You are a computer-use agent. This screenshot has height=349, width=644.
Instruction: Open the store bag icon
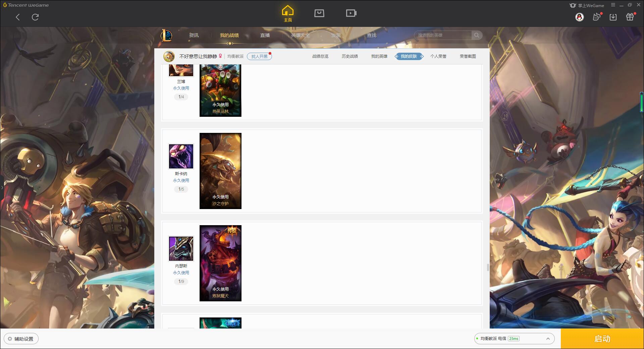[319, 13]
